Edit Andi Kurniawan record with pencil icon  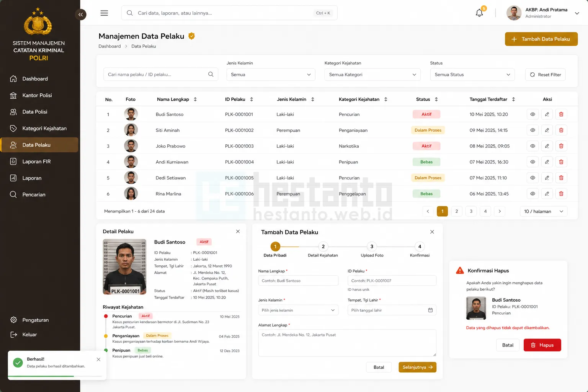pos(547,162)
